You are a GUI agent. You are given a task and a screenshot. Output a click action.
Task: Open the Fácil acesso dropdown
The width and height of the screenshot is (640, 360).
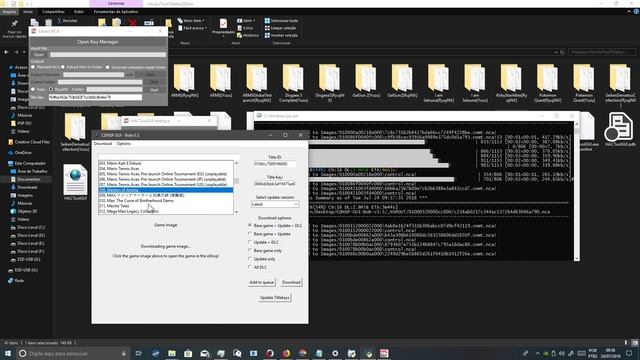192,28
